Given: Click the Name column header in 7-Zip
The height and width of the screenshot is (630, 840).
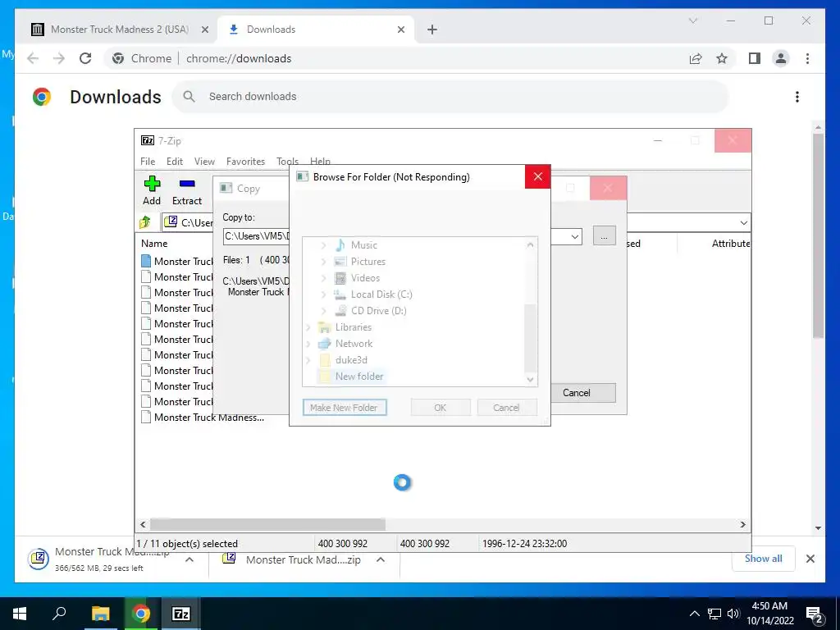Looking at the screenshot, I should click(x=154, y=244).
